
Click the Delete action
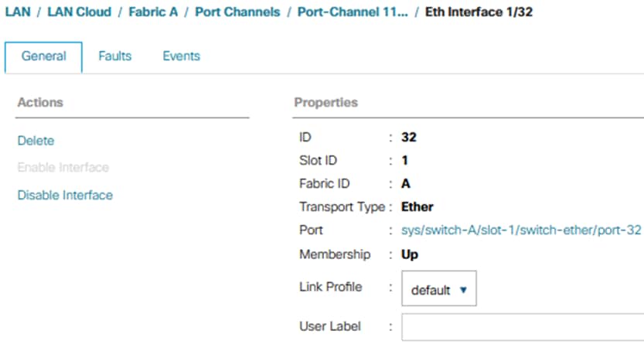[36, 141]
